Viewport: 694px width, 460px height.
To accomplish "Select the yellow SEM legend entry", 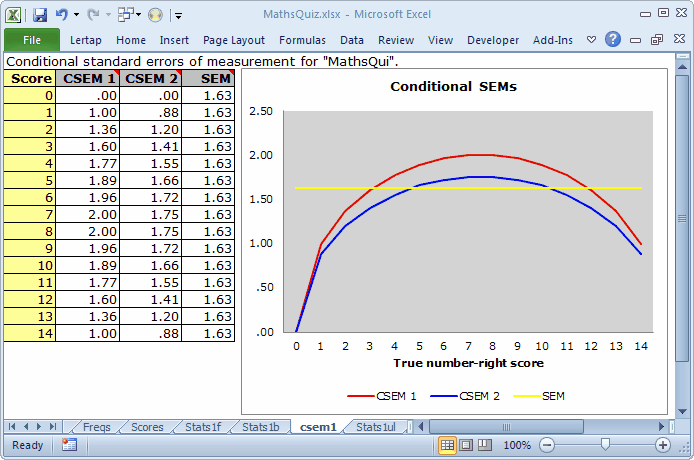I will tap(539, 396).
